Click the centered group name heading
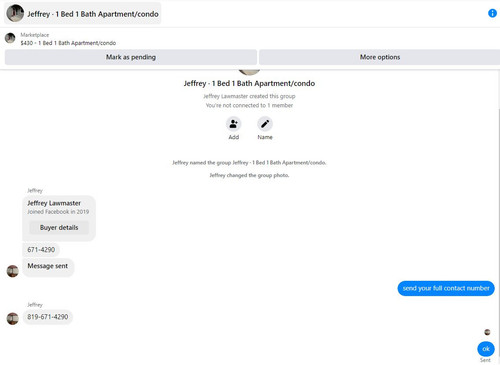This screenshot has height=365, width=500. coord(249,83)
